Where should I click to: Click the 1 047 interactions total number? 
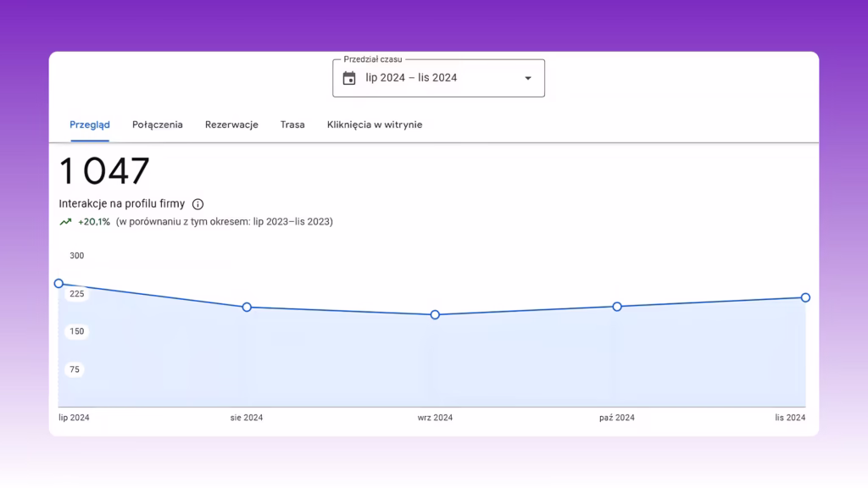coord(104,170)
